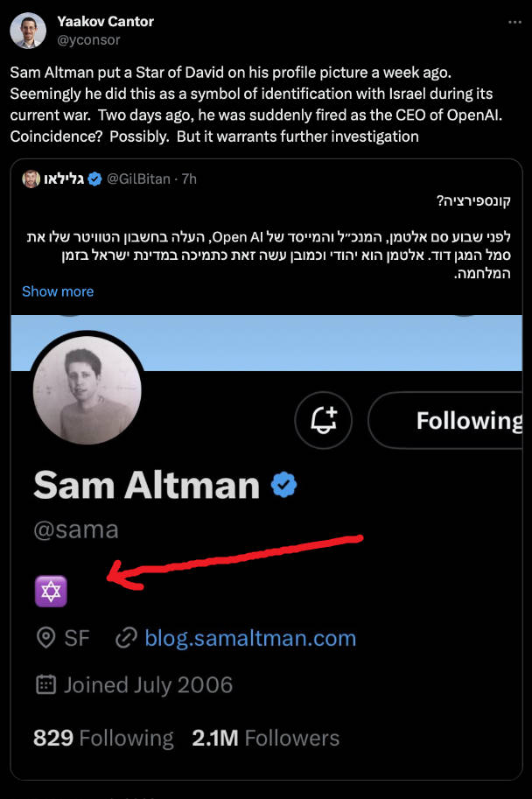
Task: Open the blog.samaltman.com link
Action: tap(250, 638)
